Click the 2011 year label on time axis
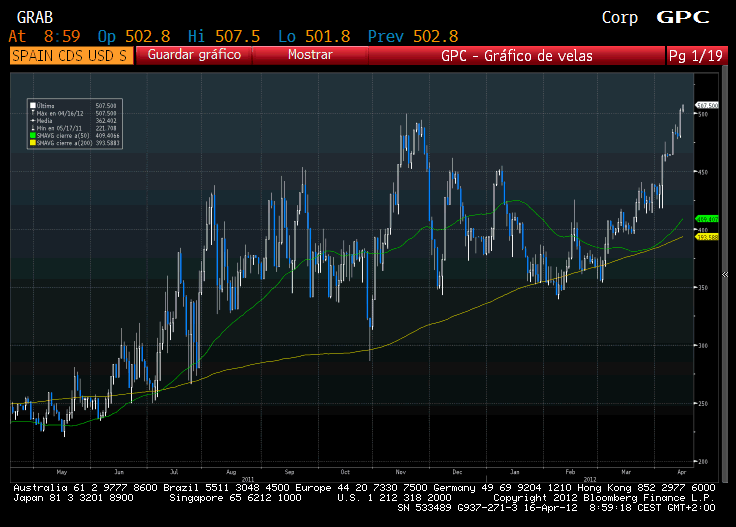 247,479
